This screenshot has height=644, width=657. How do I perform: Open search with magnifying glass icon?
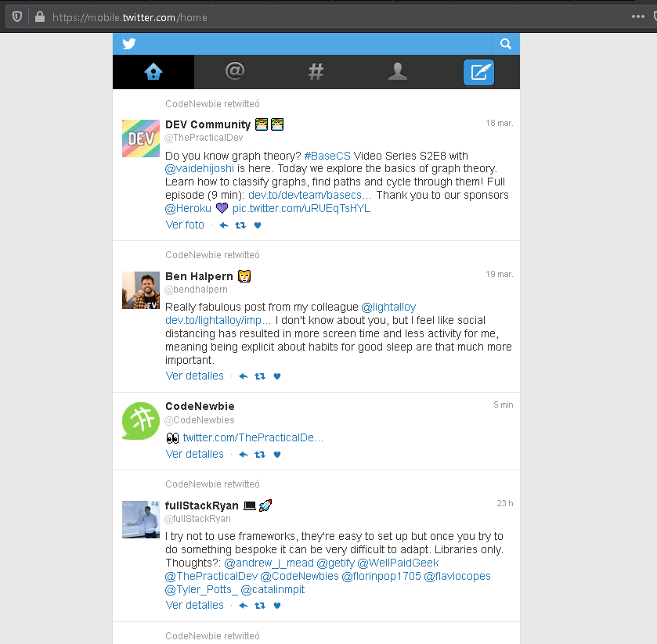click(x=506, y=44)
